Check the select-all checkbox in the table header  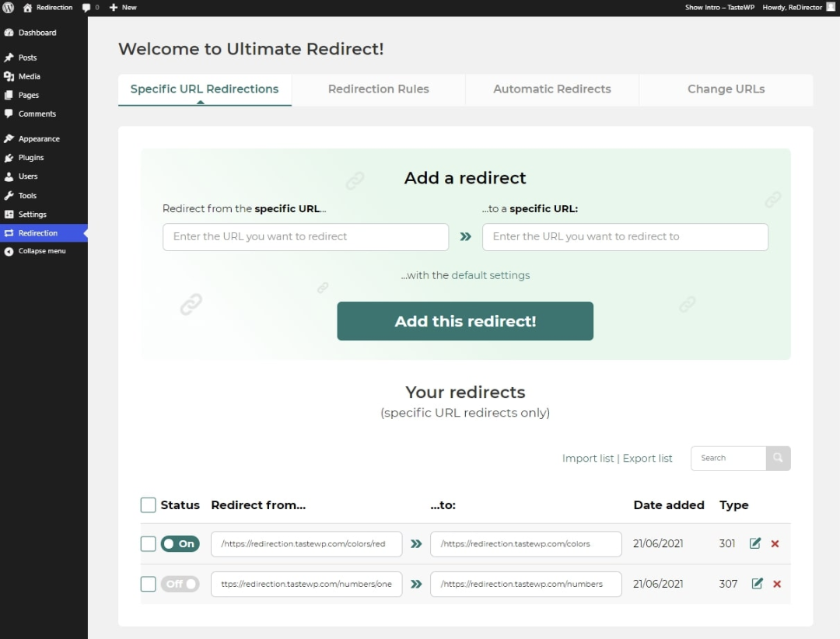click(x=148, y=505)
